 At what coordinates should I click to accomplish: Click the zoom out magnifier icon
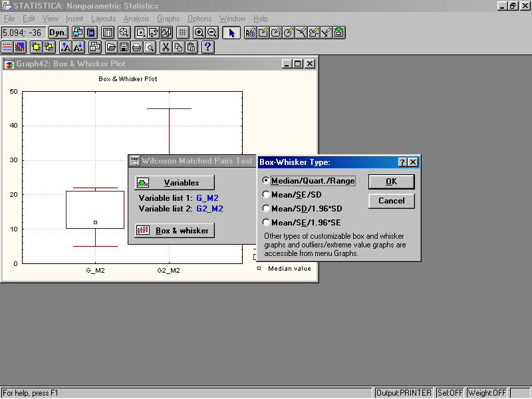[x=212, y=33]
